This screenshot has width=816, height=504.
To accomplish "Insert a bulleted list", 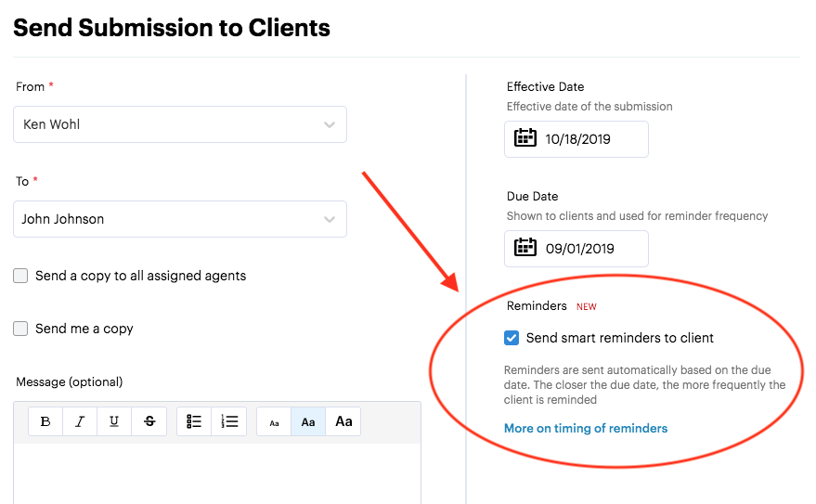I will [194, 421].
